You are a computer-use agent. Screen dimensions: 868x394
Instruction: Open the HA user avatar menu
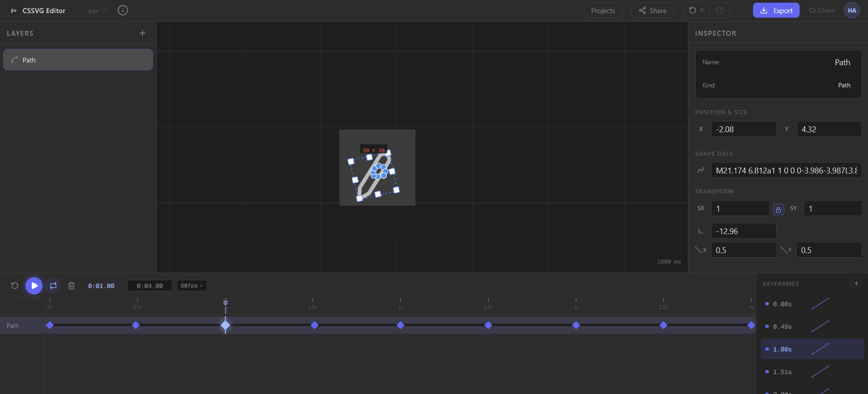(852, 10)
